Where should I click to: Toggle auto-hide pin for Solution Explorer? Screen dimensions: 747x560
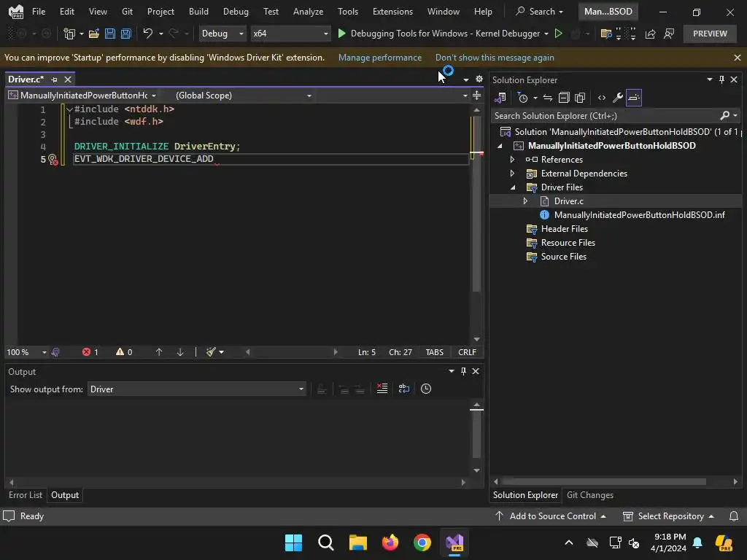[x=721, y=79]
